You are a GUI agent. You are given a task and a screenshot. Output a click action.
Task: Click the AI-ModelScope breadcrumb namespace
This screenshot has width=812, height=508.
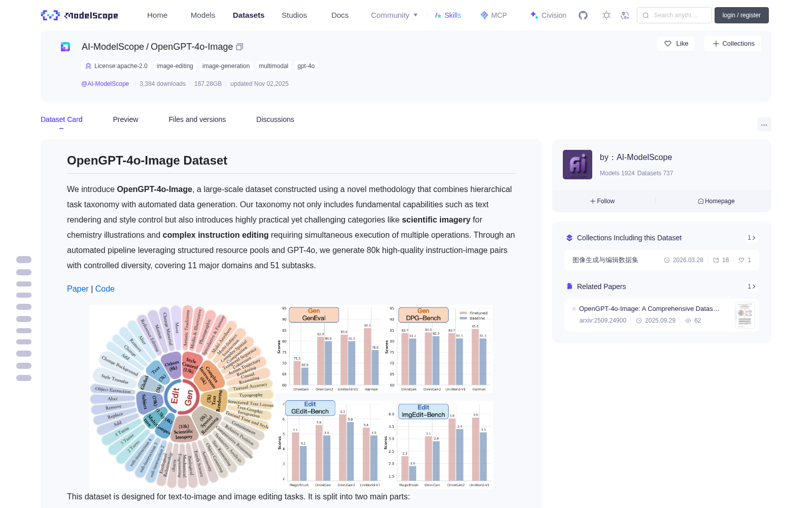pyautogui.click(x=113, y=47)
